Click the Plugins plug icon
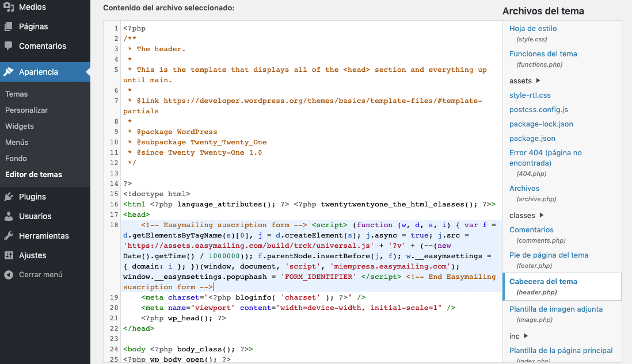Viewport: 632px width, 364px height. pos(9,197)
